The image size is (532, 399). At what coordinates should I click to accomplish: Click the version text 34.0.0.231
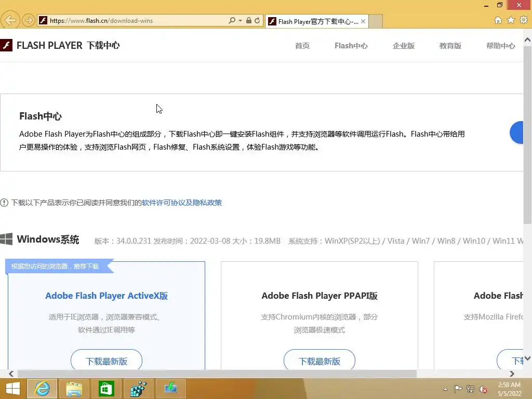tap(134, 241)
